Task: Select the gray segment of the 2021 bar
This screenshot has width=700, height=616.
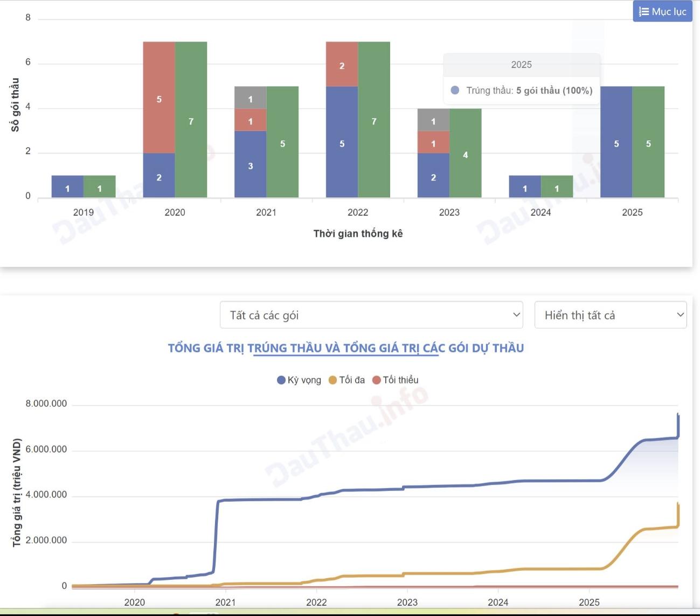Action: pyautogui.click(x=250, y=98)
